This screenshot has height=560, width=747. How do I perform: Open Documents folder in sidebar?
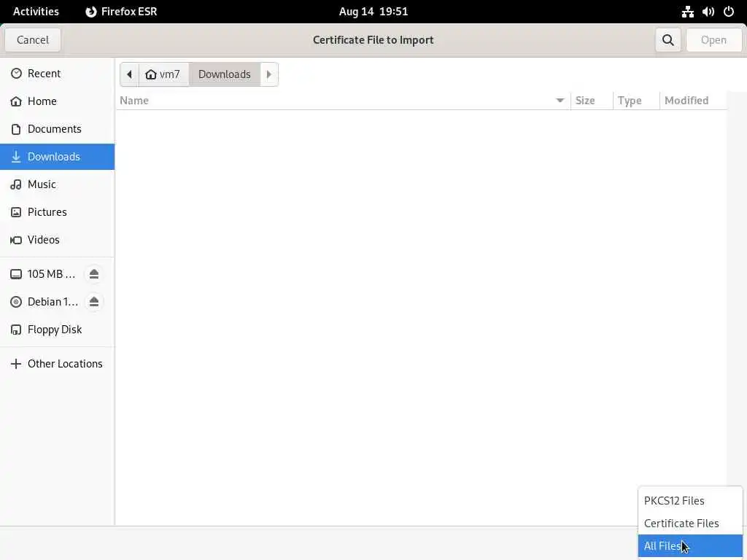click(57, 128)
